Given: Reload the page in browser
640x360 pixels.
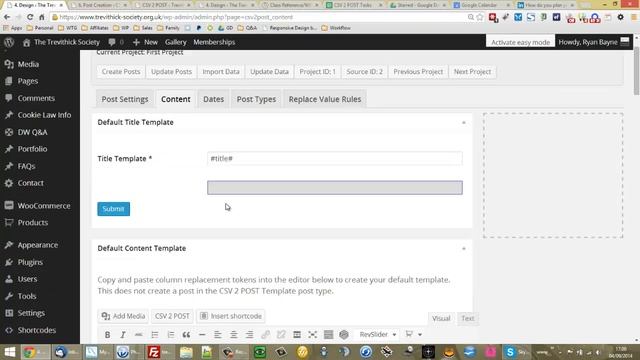Looking at the screenshot, I should pyautogui.click(x=30, y=17).
